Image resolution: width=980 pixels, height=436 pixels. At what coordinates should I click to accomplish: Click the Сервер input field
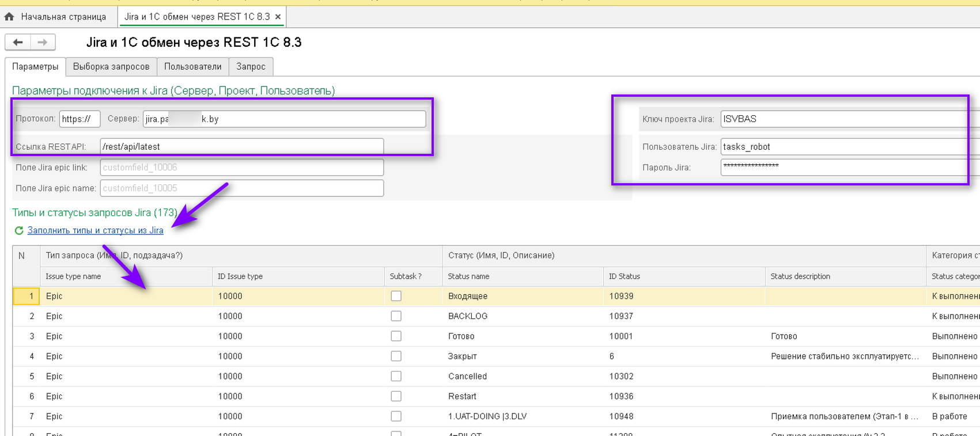coord(285,119)
